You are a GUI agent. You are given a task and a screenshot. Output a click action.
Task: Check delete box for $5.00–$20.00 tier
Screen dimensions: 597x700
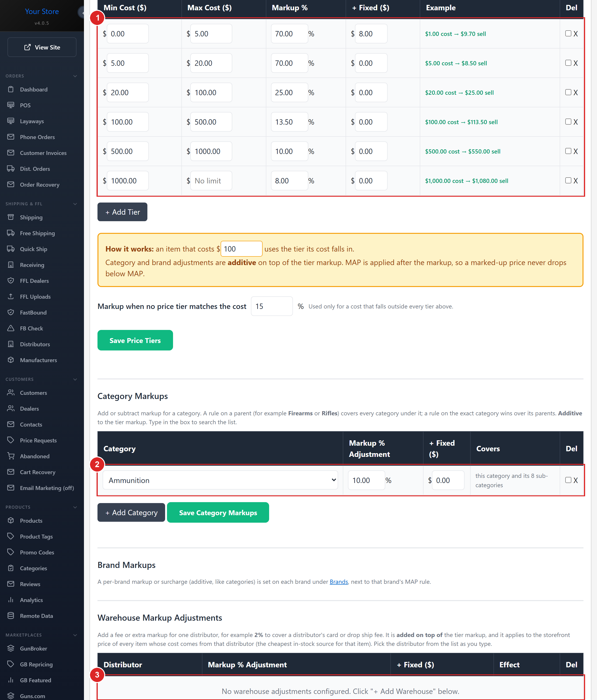pyautogui.click(x=568, y=63)
